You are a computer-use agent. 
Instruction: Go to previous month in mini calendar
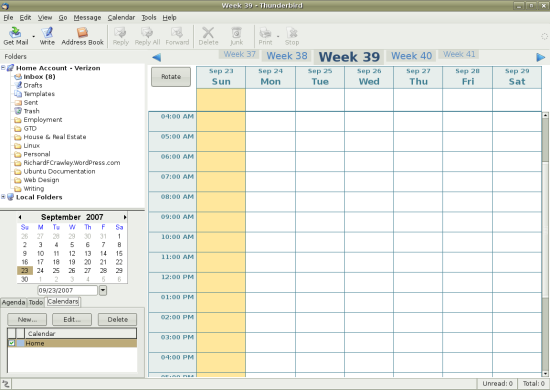pyautogui.click(x=20, y=217)
